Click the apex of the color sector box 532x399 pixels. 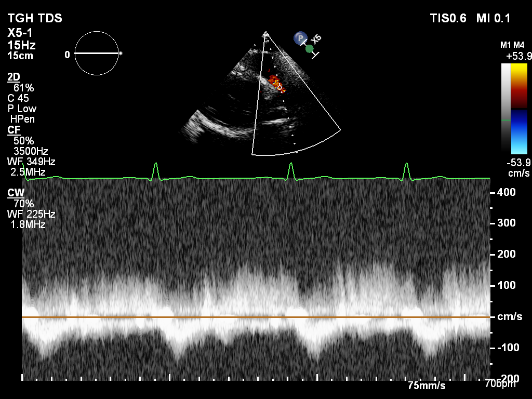click(266, 34)
